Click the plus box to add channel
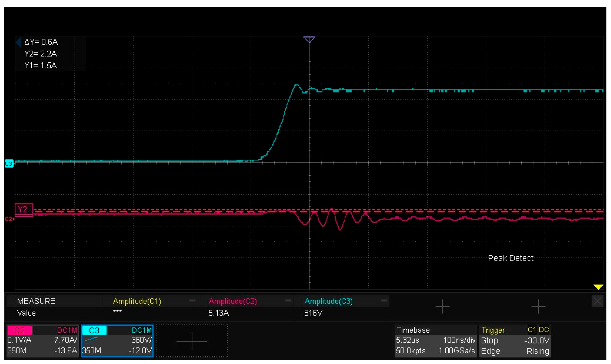Viewport: 611px width, 364px height. (x=192, y=341)
